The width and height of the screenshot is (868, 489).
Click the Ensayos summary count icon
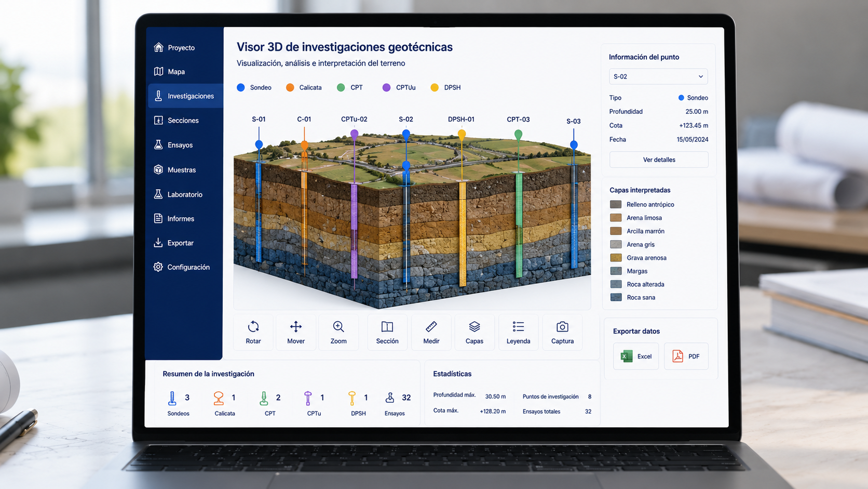(x=390, y=398)
